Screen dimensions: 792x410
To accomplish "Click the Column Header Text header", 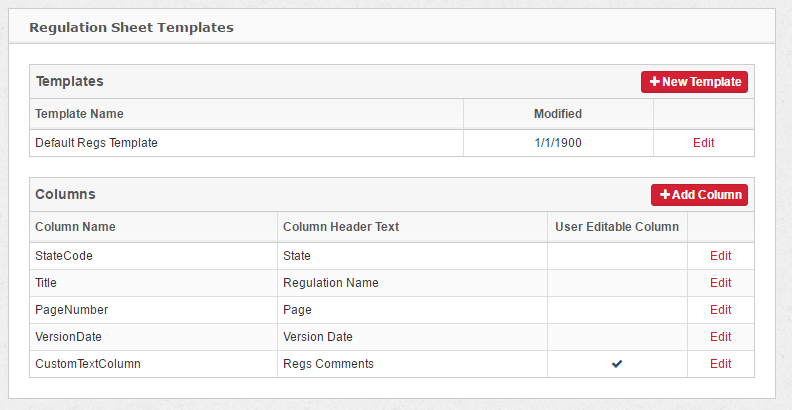I will click(341, 227).
